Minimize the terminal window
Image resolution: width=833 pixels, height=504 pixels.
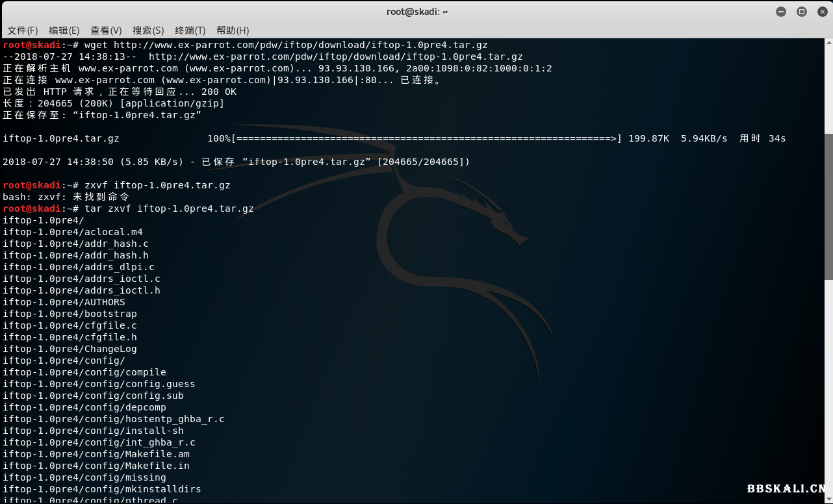point(781,12)
